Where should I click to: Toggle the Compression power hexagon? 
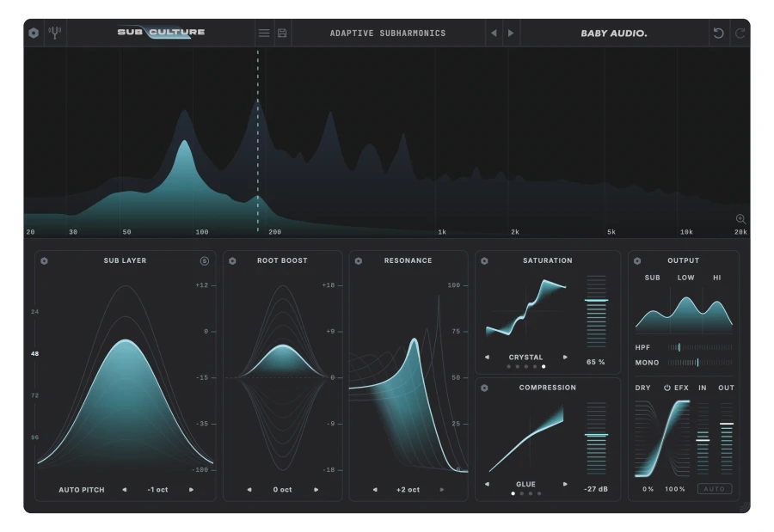coord(484,388)
